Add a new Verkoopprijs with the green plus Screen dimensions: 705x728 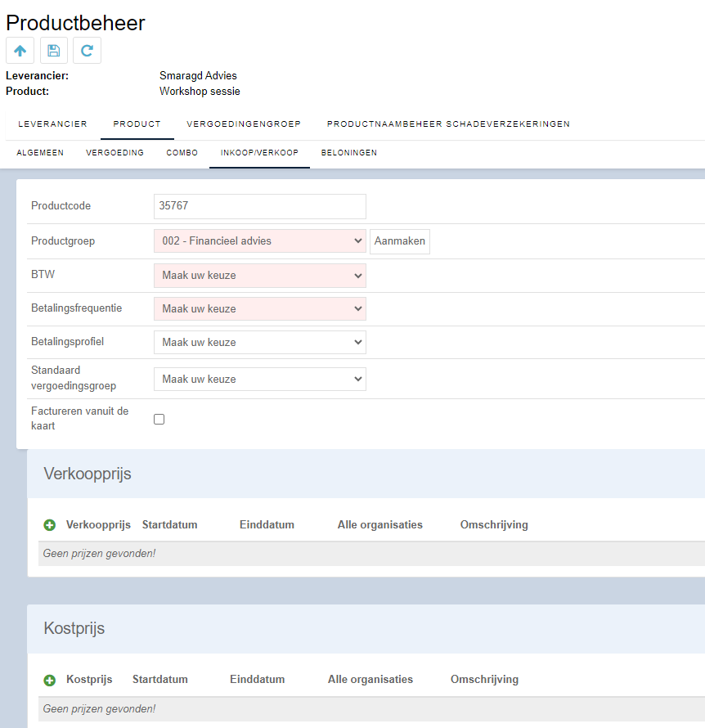coord(50,525)
